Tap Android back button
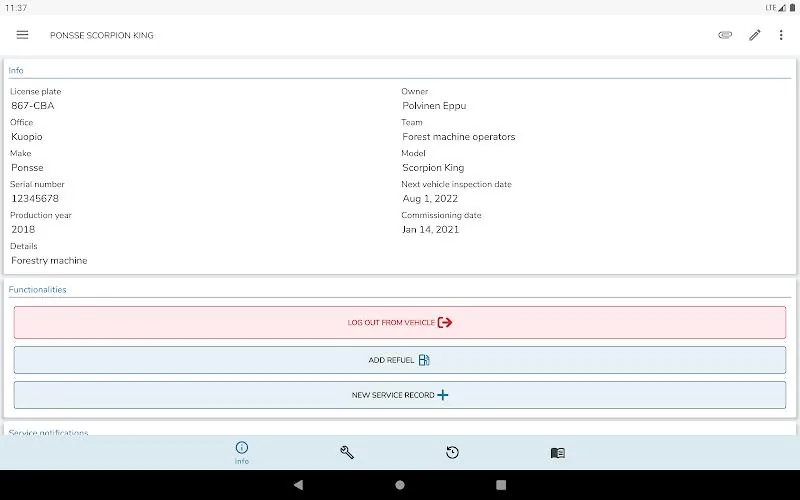Screen dimensions: 800x500 (298, 485)
